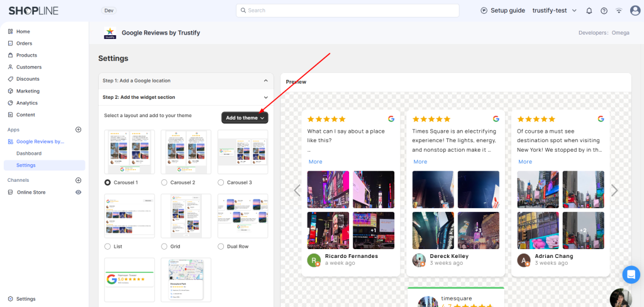Viewport: 644px width, 307px height.
Task: Click the Grid layout thumbnail
Action: (x=186, y=216)
